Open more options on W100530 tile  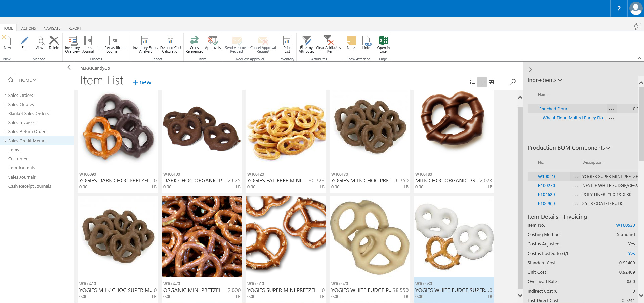click(x=489, y=201)
